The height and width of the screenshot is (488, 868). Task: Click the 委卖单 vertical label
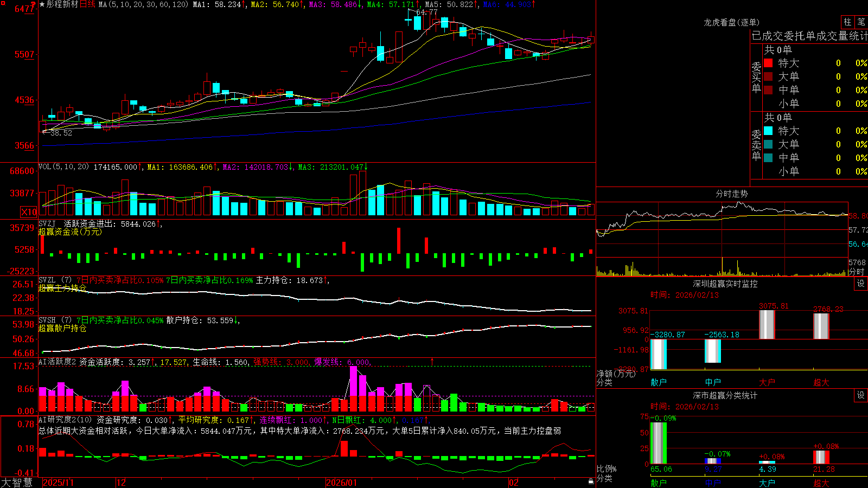756,144
